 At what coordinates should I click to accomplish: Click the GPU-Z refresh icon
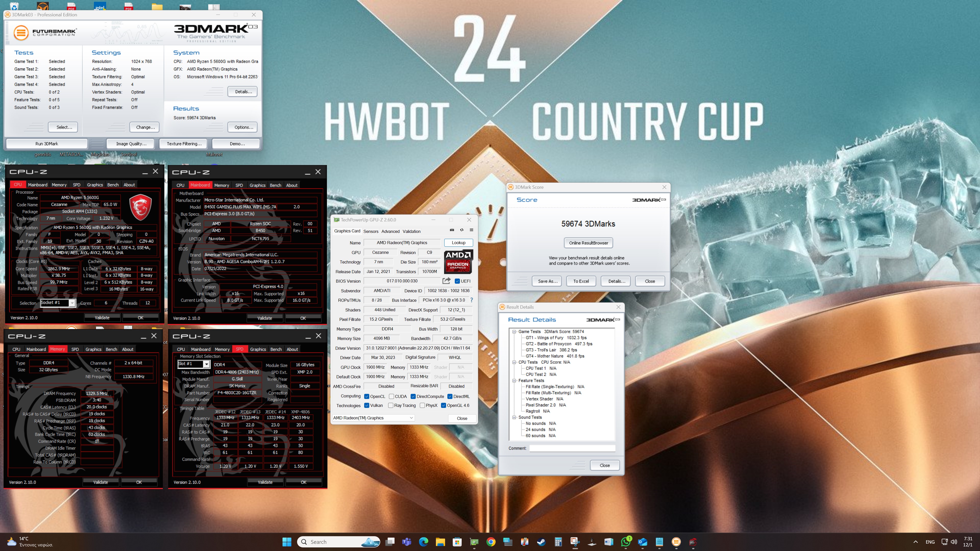[x=462, y=230]
